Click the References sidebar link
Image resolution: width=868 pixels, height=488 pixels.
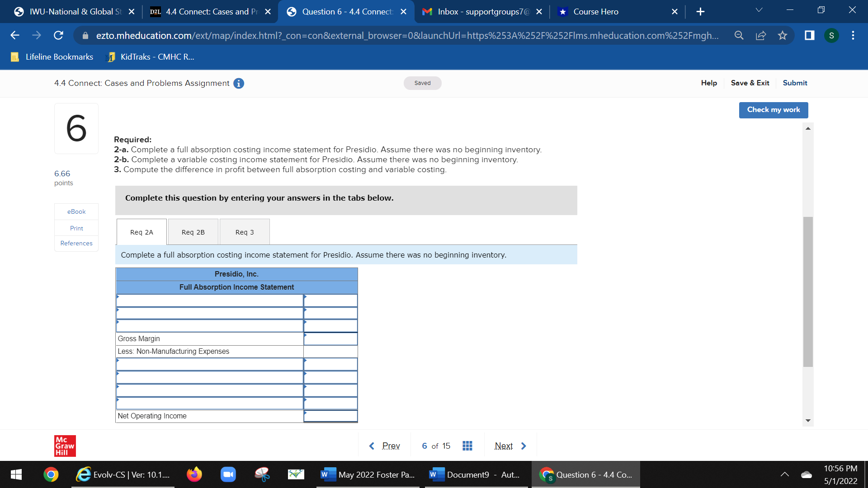click(76, 243)
